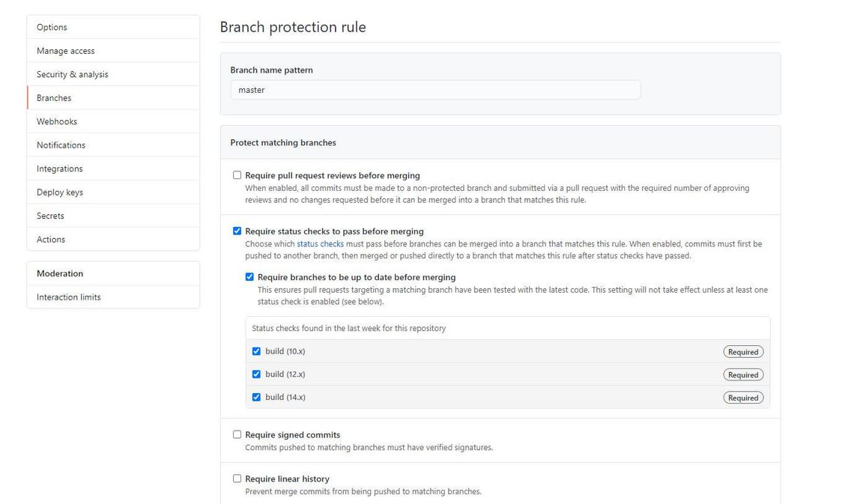
Task: Select "Options" in the settings sidebar
Action: [51, 27]
